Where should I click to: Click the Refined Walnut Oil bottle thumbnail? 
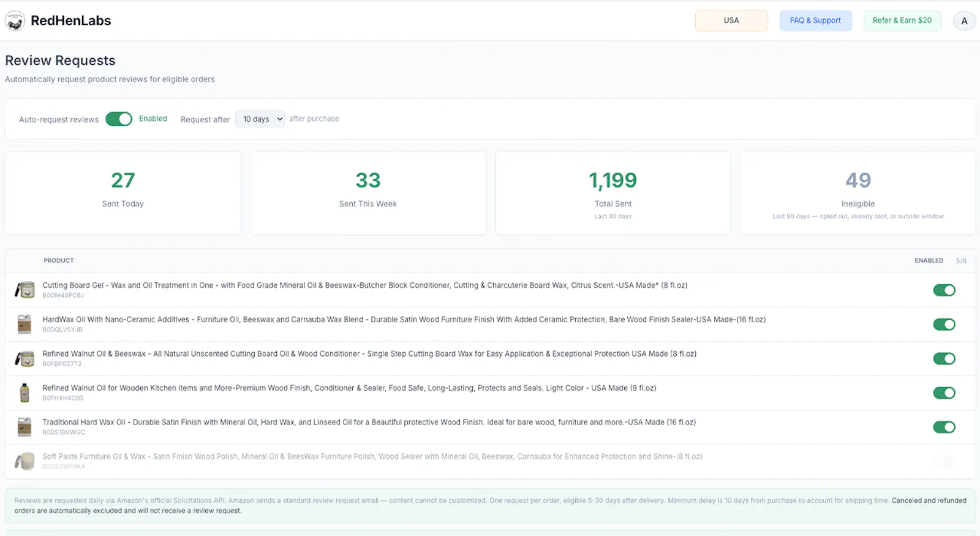tap(24, 393)
